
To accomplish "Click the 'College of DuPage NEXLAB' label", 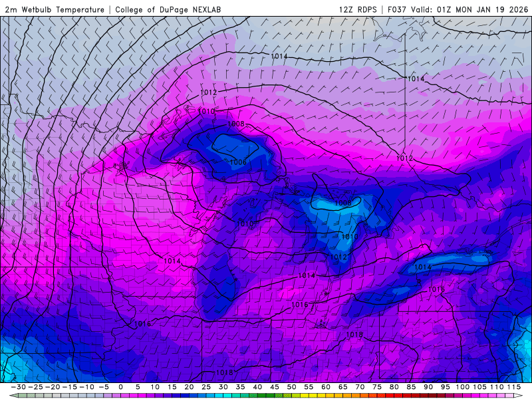I will (x=168, y=10).
